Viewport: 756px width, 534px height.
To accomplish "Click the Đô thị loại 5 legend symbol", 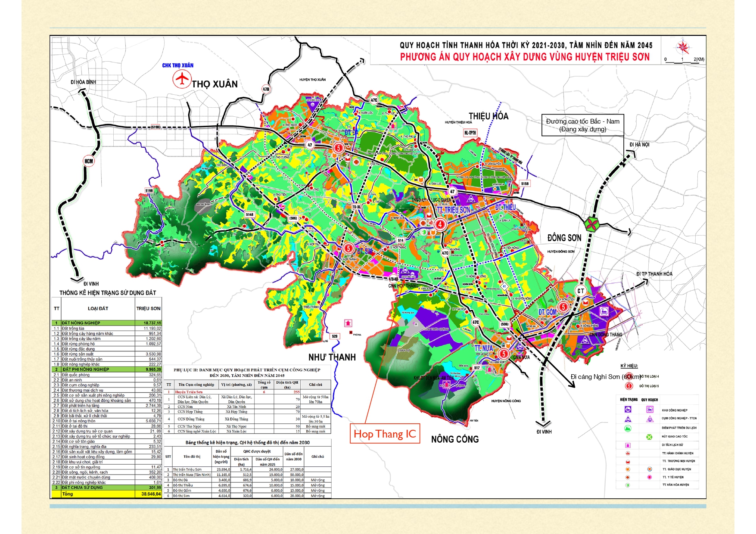I will coord(629,386).
